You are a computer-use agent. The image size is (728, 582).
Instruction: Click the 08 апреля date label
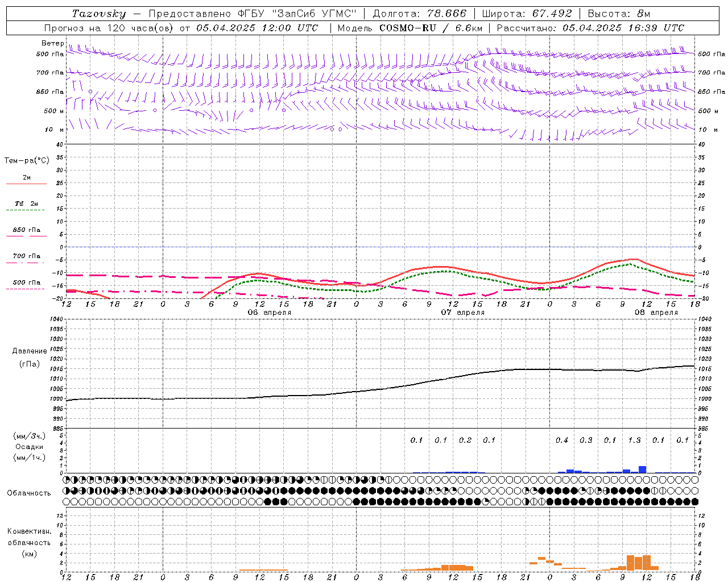click(x=656, y=313)
